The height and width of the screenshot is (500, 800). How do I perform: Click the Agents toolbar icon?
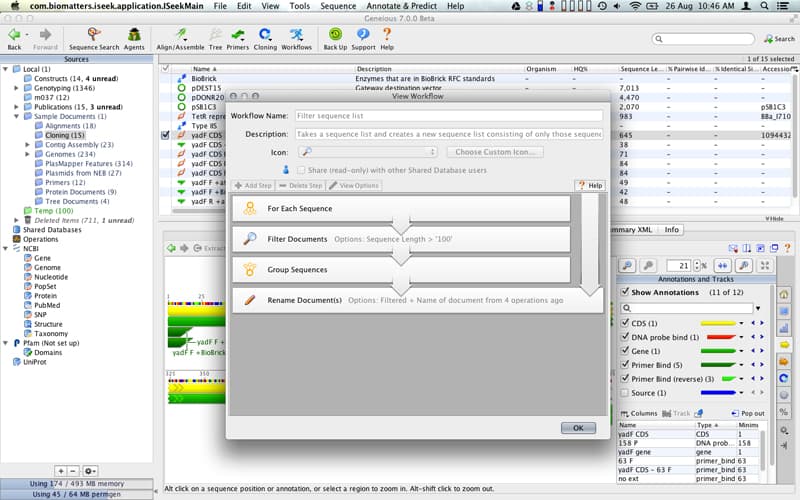134,39
